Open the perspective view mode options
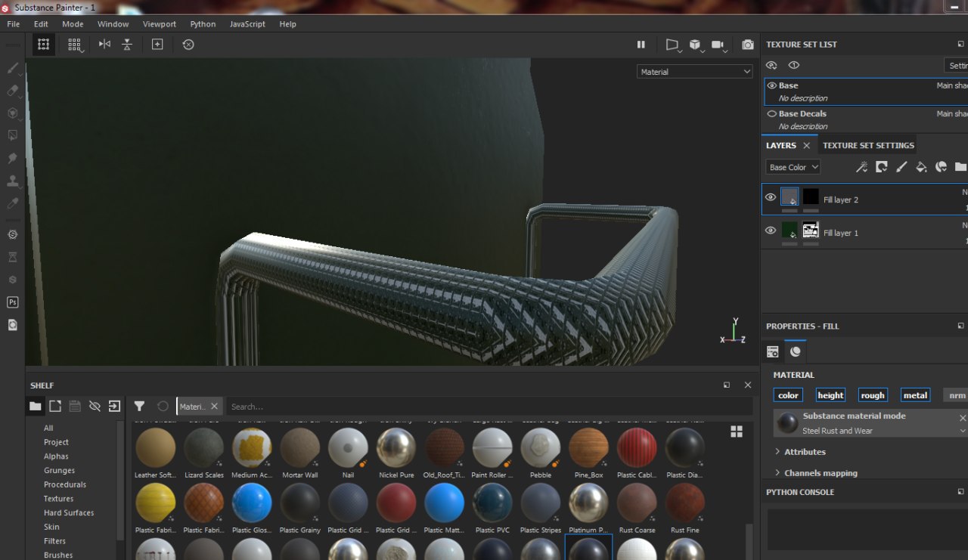Viewport: 968px width, 560px height. click(672, 45)
